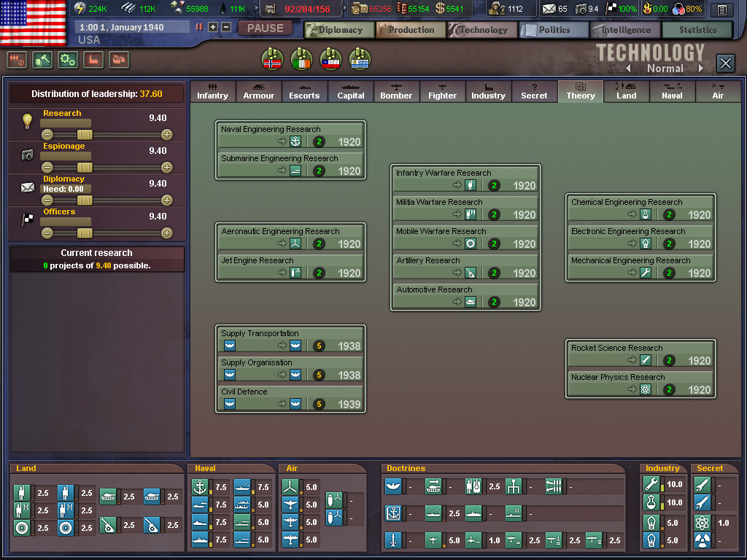Switch to the Secret technology tab

(534, 92)
